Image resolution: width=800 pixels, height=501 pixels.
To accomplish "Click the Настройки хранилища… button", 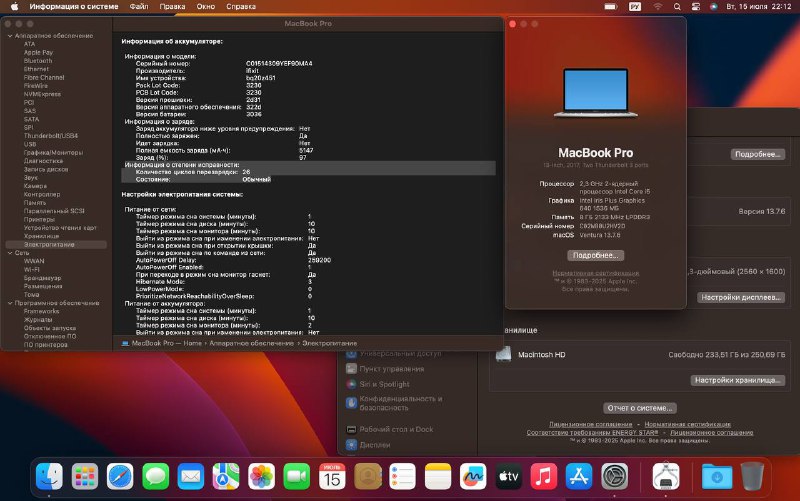I will click(738, 380).
